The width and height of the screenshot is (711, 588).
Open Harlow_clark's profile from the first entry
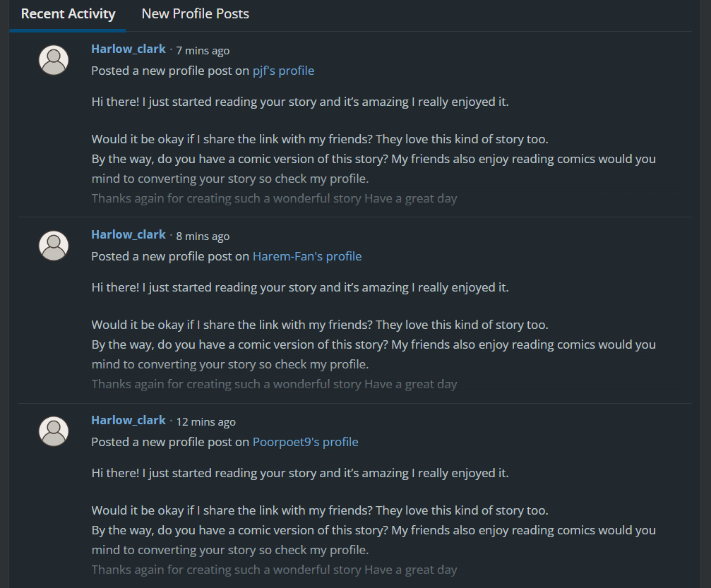pyautogui.click(x=128, y=48)
